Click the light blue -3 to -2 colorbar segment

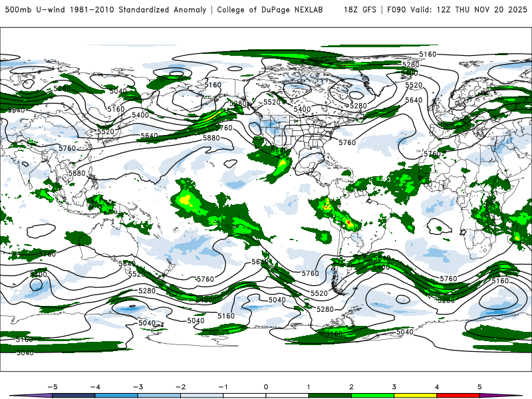[159, 396]
